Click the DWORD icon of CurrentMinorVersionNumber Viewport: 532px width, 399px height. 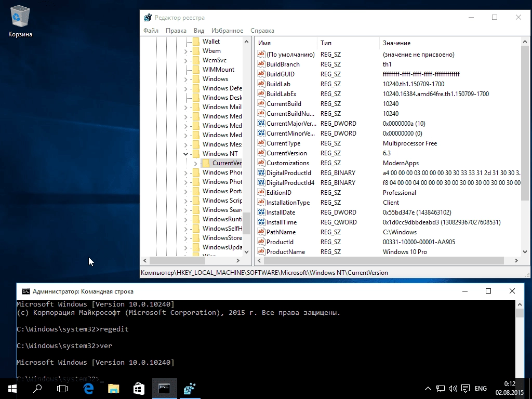(261, 133)
